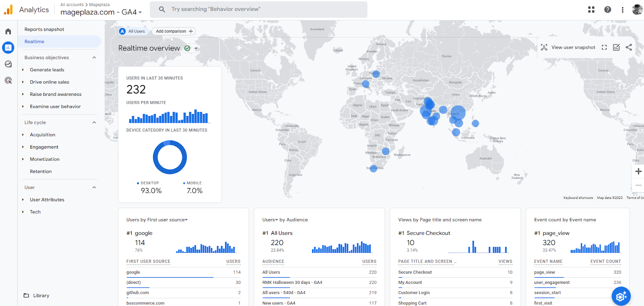Click the page_view event row
The height and width of the screenshot is (306, 644).
[x=578, y=273]
